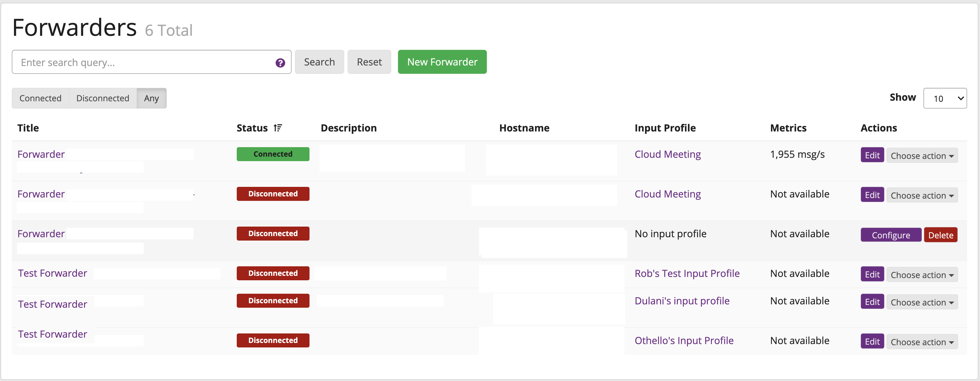Screen dimensions: 980x381
Task: Click Configure for forwarder without input profile
Action: pos(891,235)
